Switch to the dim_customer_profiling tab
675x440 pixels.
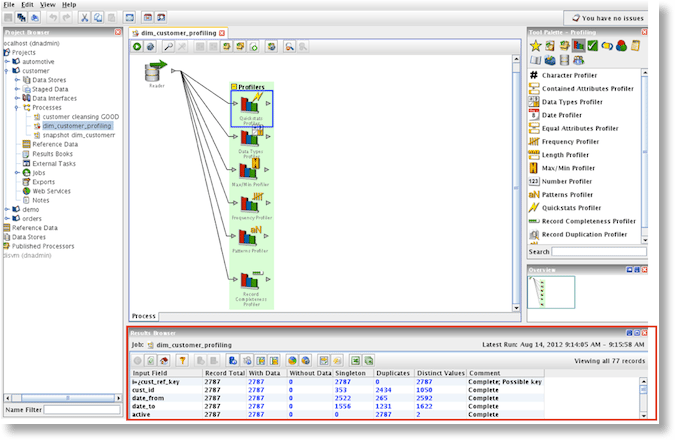pos(178,33)
